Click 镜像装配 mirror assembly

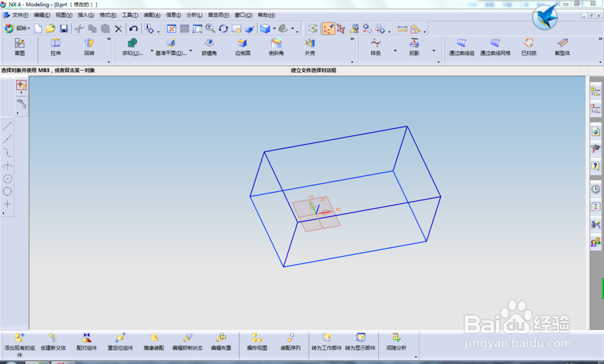coord(153,342)
